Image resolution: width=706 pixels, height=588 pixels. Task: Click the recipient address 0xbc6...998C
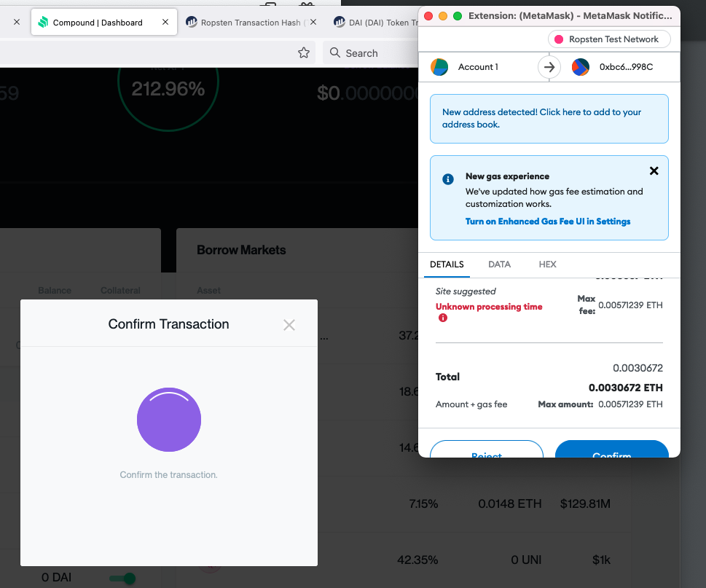(x=626, y=67)
